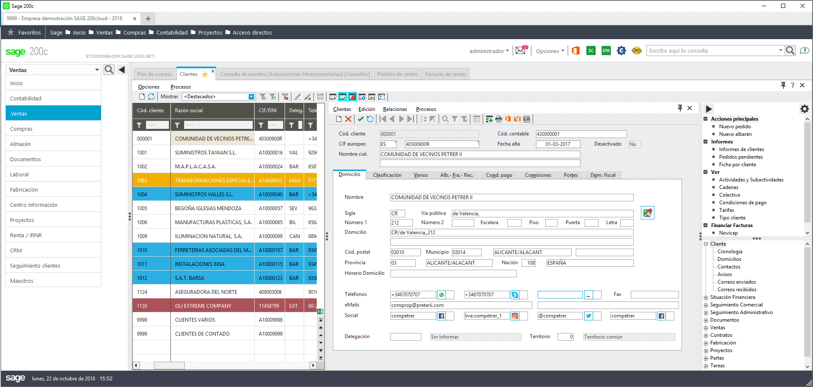Open the Procesos menu in client list
This screenshot has width=813, height=387.
click(181, 87)
